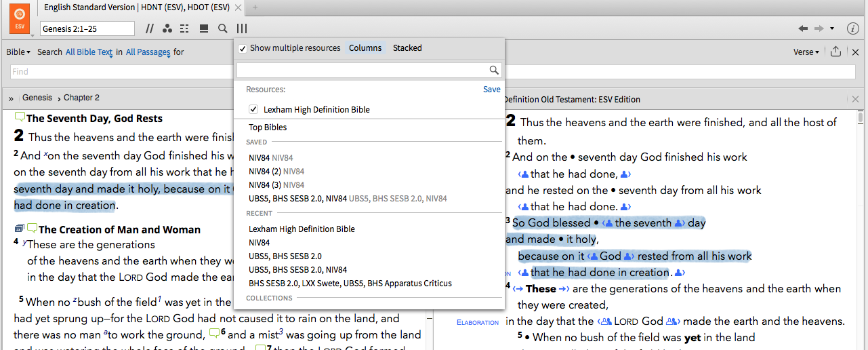Select the English Standard Version tab
The image size is (868, 350).
137,7
